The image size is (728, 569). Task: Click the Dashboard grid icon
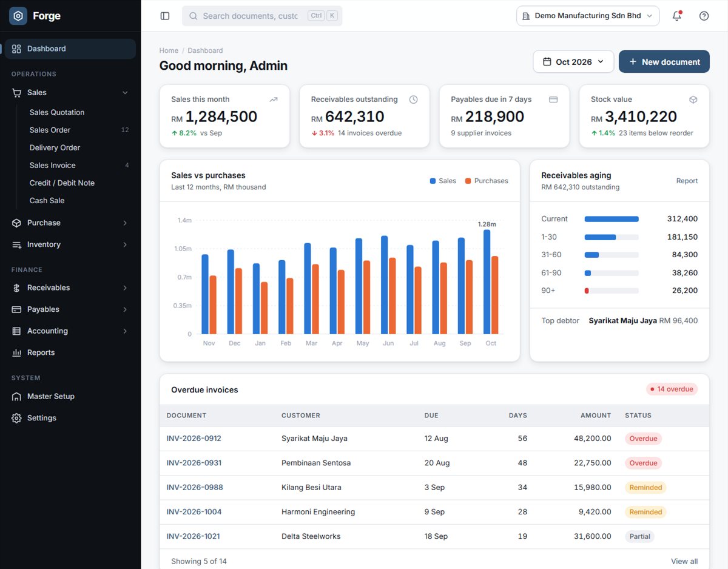tap(16, 49)
